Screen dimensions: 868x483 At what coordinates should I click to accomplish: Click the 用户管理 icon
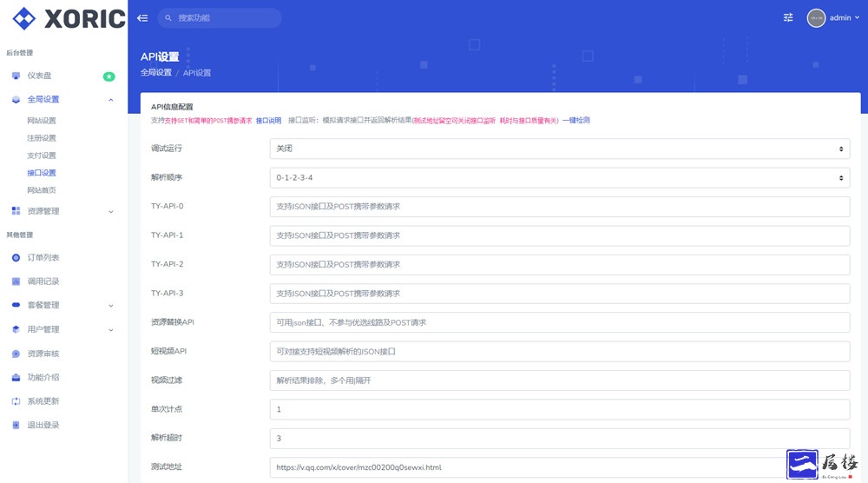point(16,329)
